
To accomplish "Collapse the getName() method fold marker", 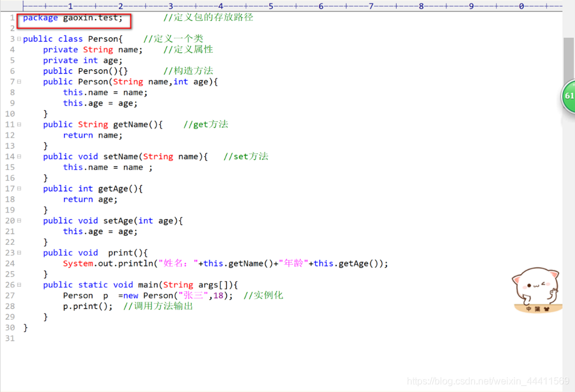I will click(x=19, y=124).
